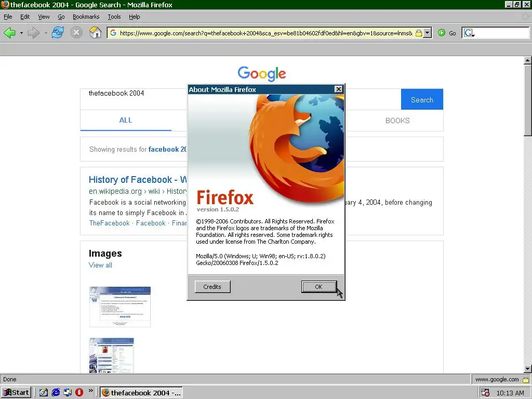Open the Go menu
532x399 pixels.
(61, 17)
